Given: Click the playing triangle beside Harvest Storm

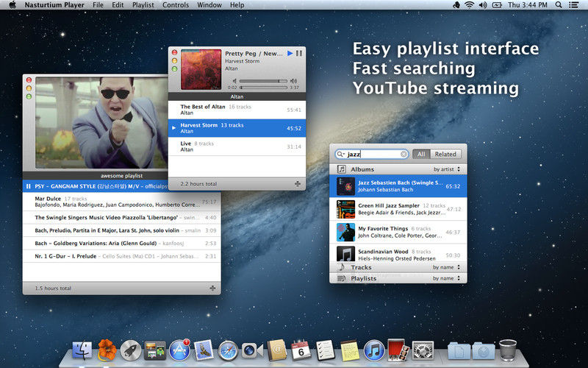Looking at the screenshot, I should pyautogui.click(x=173, y=128).
